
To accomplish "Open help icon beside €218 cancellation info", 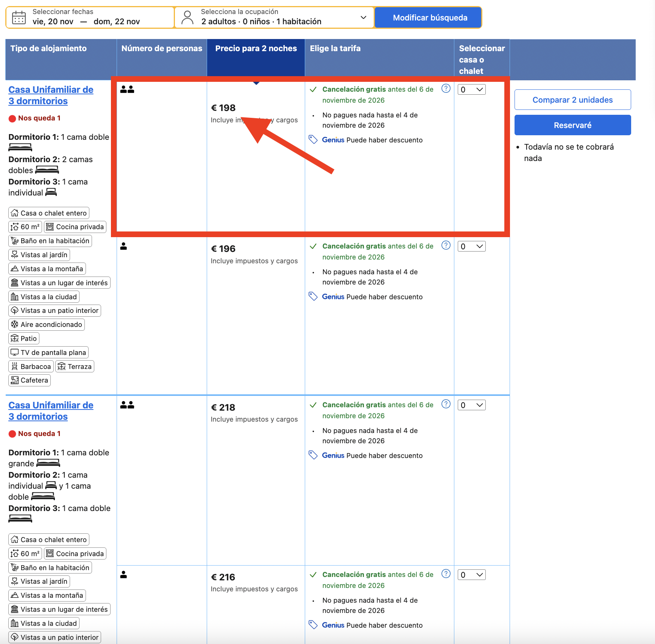I will tap(446, 404).
